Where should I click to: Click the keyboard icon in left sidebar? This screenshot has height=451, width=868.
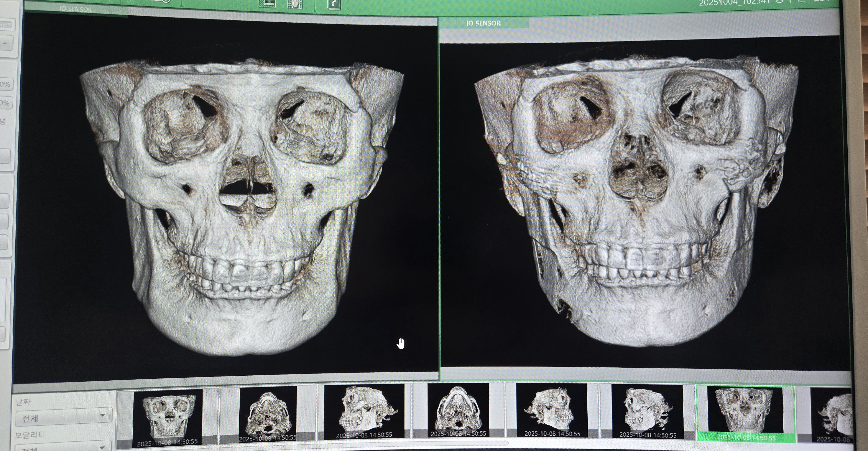coord(6,25)
